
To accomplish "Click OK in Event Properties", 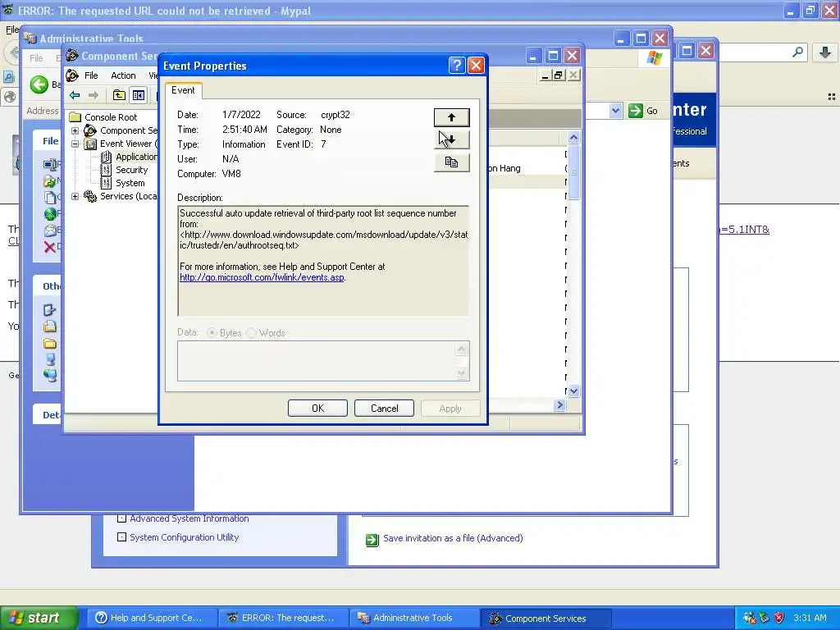I will (x=317, y=409).
